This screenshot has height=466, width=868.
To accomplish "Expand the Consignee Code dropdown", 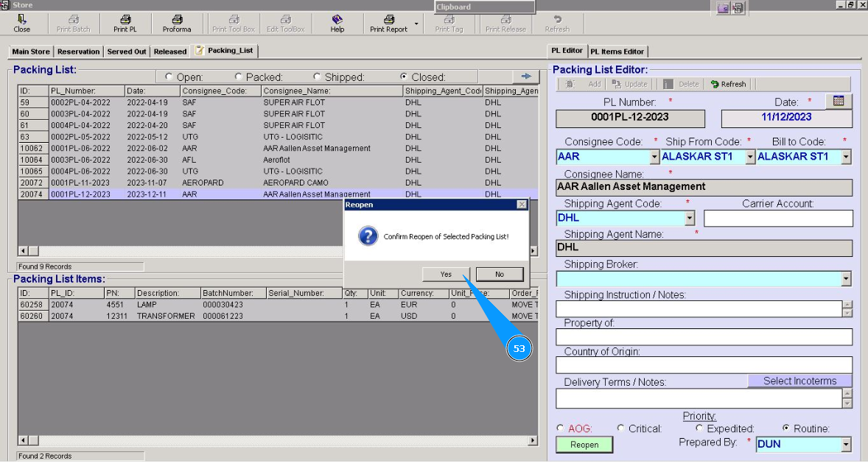I will click(654, 157).
